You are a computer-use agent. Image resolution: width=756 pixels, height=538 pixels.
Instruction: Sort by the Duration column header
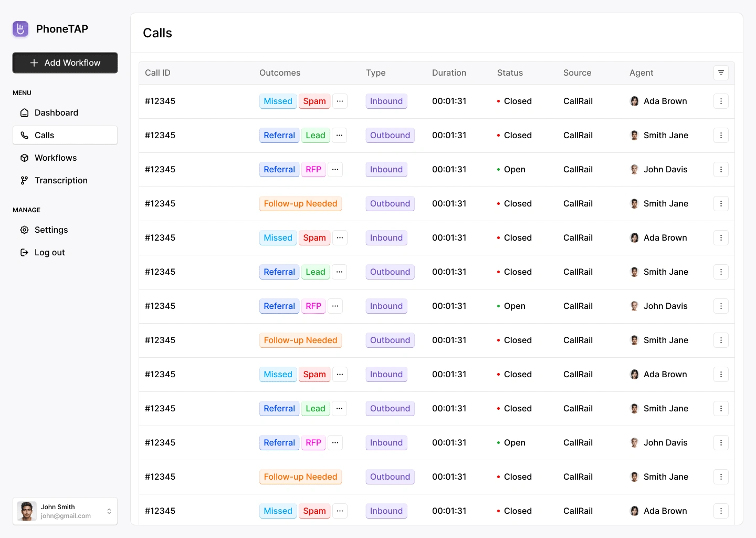pos(449,73)
